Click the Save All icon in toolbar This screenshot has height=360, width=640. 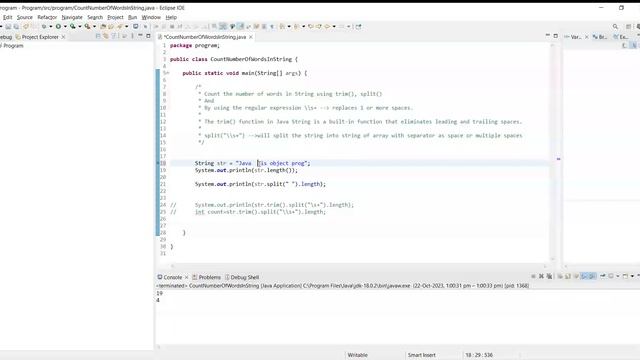[16, 27]
